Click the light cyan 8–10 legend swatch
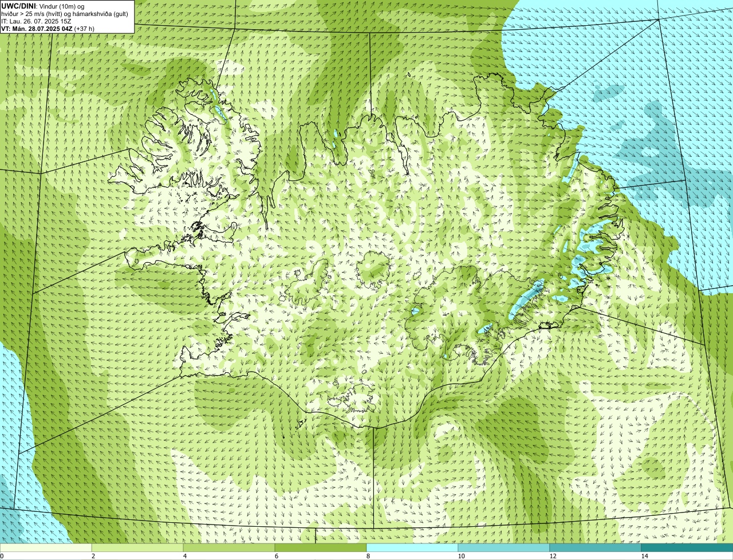This screenshot has width=733, height=560. coord(412,547)
